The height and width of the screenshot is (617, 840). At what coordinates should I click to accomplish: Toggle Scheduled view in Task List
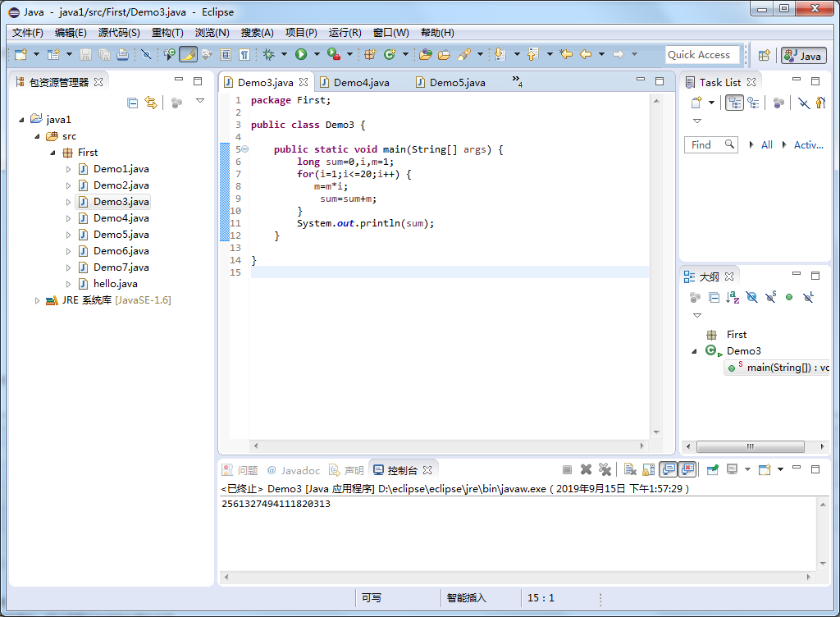[x=753, y=103]
